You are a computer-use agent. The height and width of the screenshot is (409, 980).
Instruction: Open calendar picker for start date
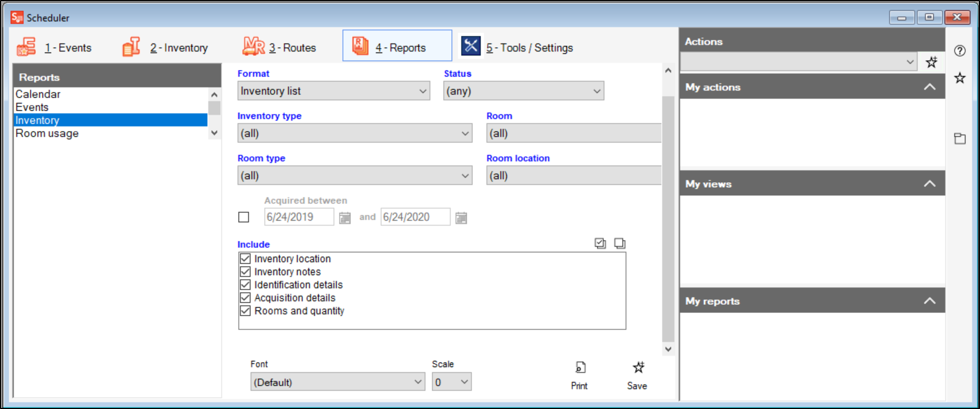(x=345, y=218)
